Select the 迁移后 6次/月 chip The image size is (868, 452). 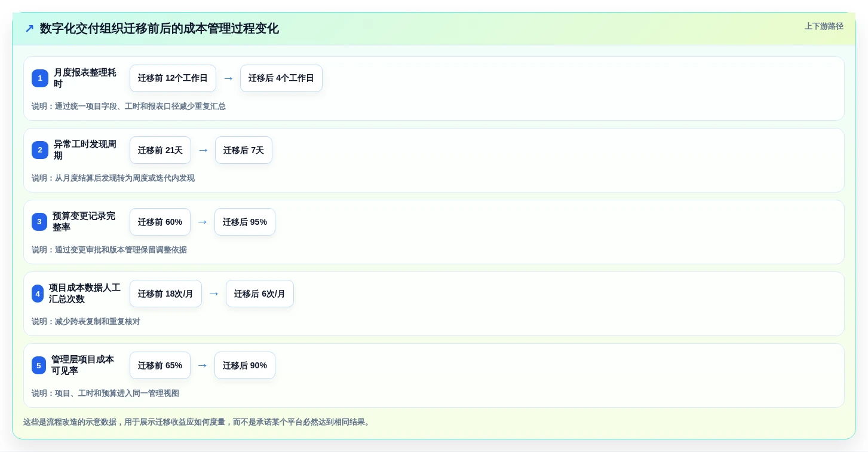click(260, 294)
